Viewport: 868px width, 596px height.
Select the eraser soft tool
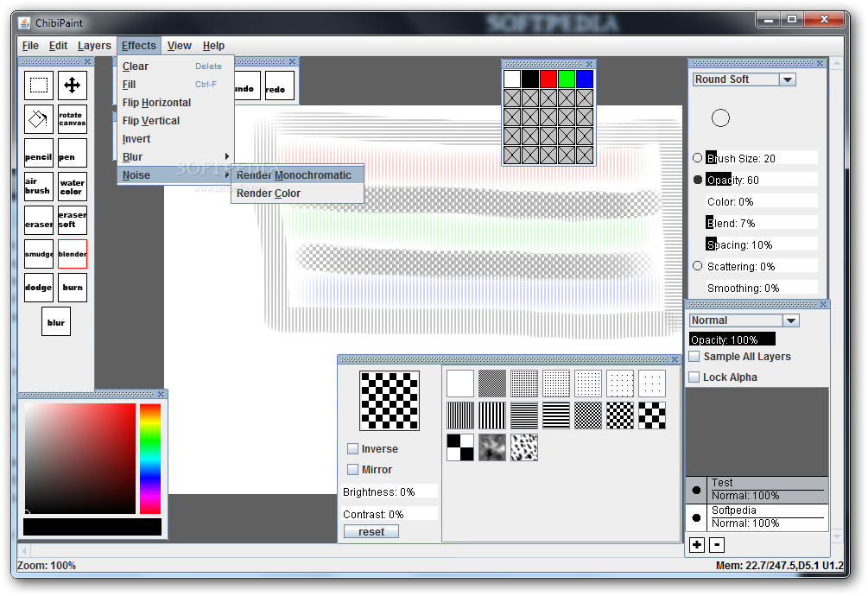click(x=73, y=220)
